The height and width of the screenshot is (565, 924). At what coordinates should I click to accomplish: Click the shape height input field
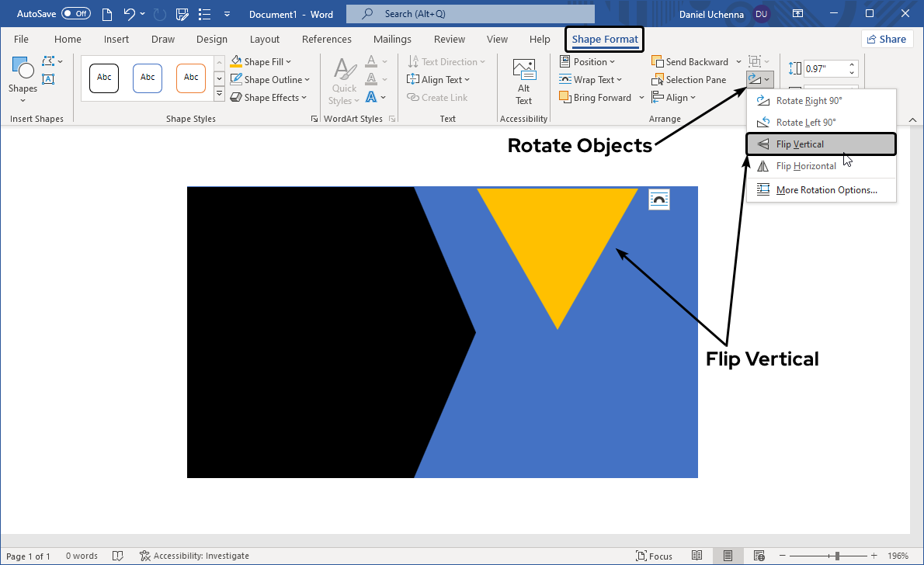[x=825, y=68]
